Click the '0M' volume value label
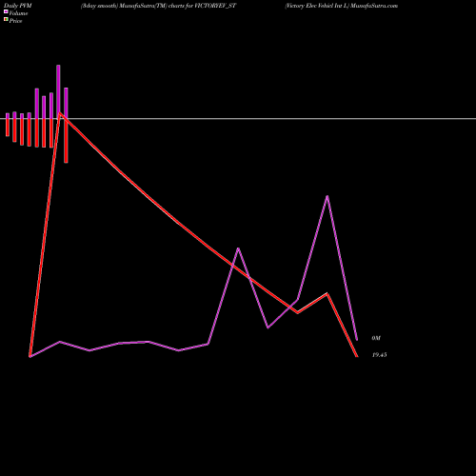This screenshot has width=476, height=476. click(376, 338)
